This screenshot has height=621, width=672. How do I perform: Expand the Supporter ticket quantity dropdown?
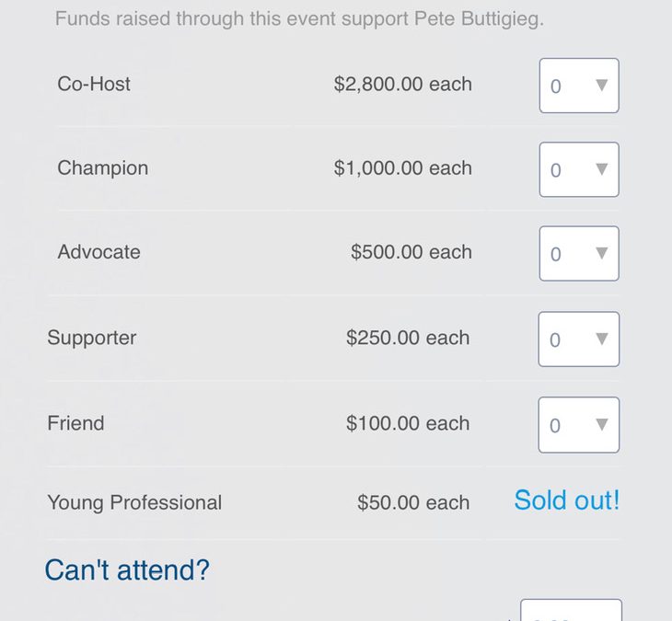click(578, 339)
